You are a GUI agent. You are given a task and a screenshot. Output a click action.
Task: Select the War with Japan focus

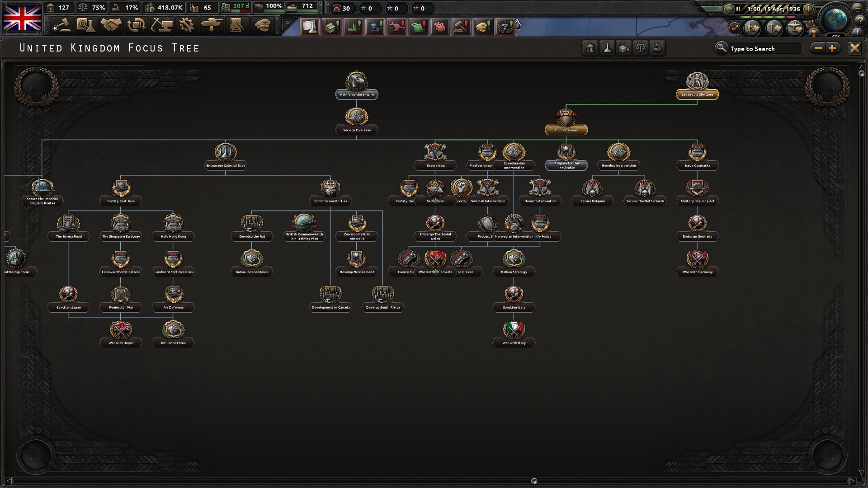(x=121, y=333)
